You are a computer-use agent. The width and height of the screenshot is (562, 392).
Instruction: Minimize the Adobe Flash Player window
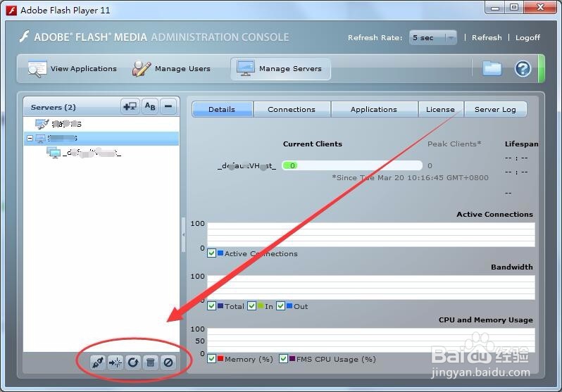(495, 8)
